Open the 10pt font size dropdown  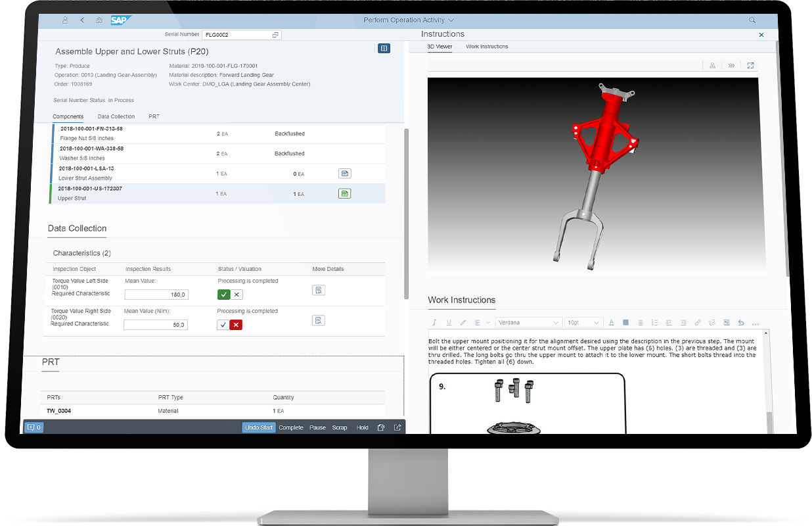[x=583, y=322]
